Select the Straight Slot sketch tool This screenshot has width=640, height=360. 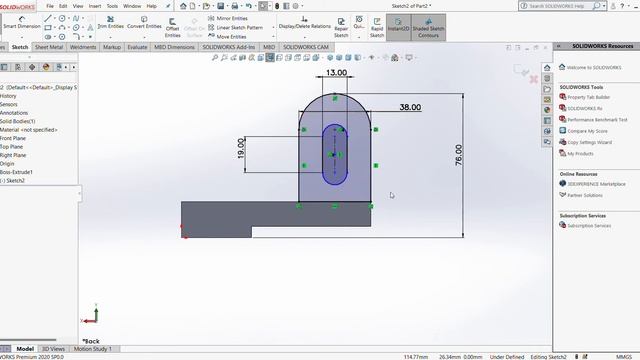click(x=48, y=37)
